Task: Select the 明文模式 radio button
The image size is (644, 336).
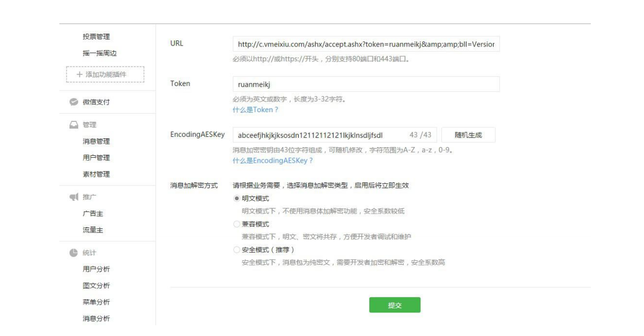Action: click(x=236, y=199)
